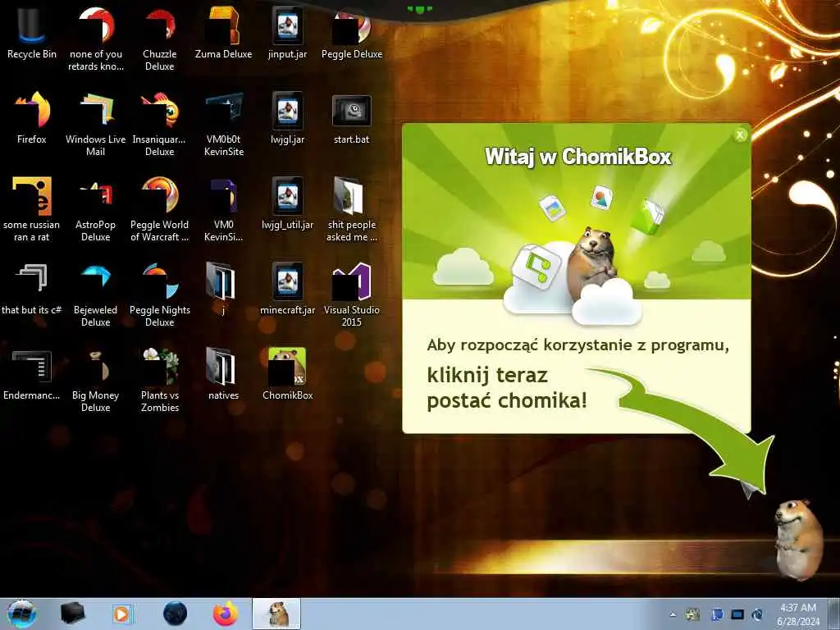The image size is (840, 630).
Task: Select the minecraft.jar file
Action: [288, 289]
